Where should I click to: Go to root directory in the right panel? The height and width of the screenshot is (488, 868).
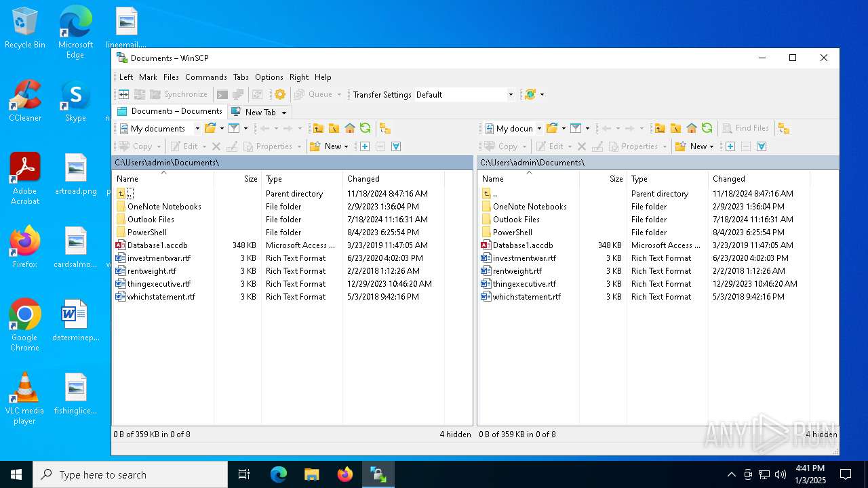tap(675, 128)
